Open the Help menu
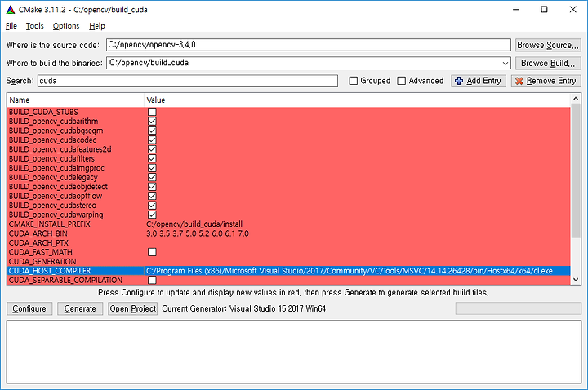 point(97,26)
